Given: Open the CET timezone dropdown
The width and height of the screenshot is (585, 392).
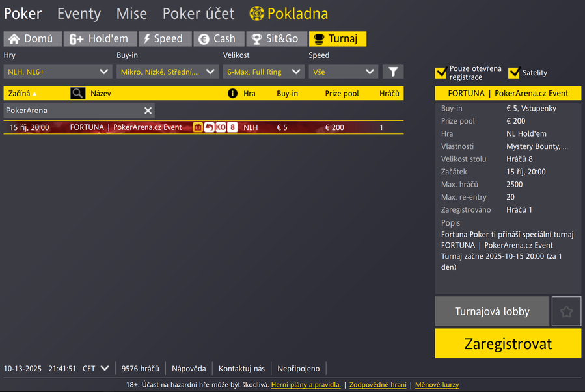Looking at the screenshot, I should 96,368.
